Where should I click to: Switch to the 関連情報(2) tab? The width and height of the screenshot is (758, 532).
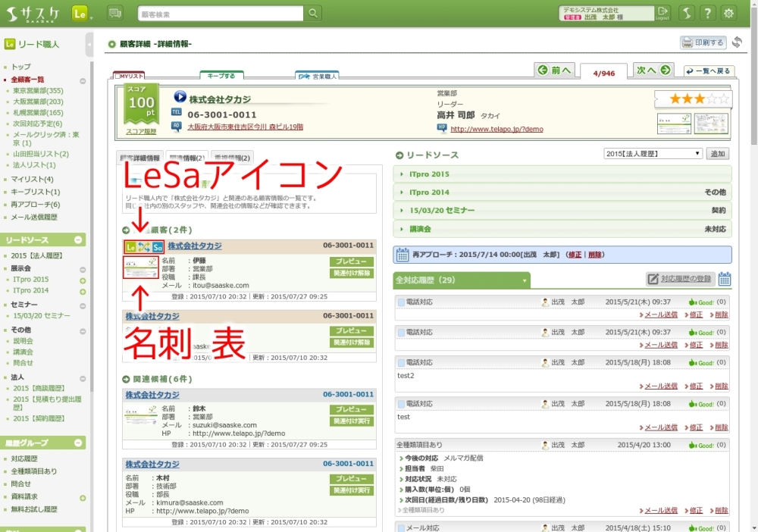186,158
